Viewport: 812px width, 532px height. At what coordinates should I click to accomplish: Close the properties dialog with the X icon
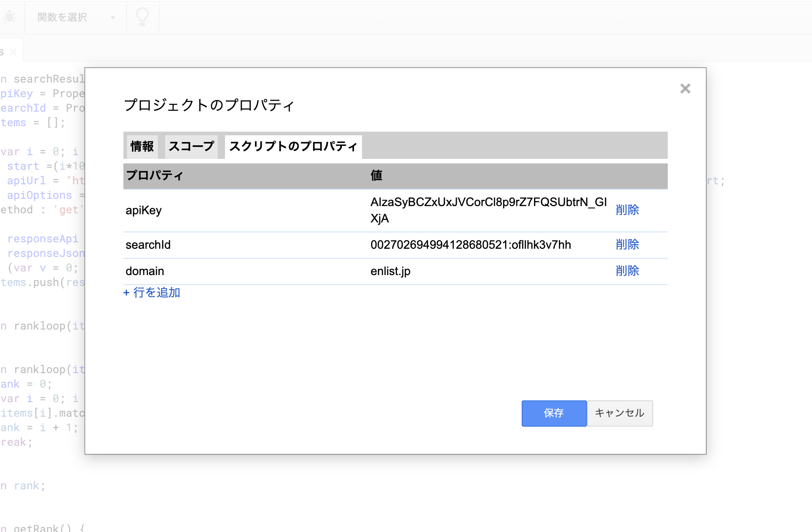[x=685, y=89]
